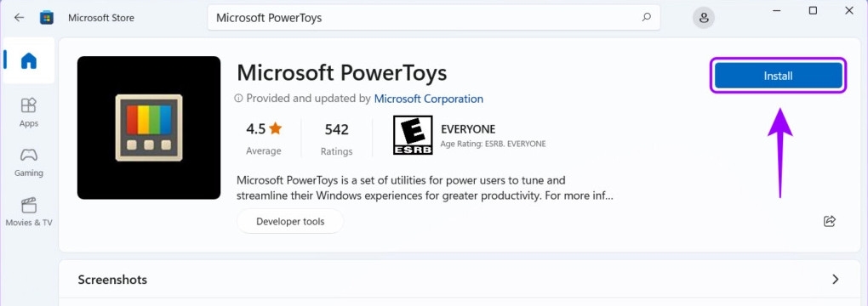Click the search magnifier icon
This screenshot has height=306, width=868.
point(646,17)
